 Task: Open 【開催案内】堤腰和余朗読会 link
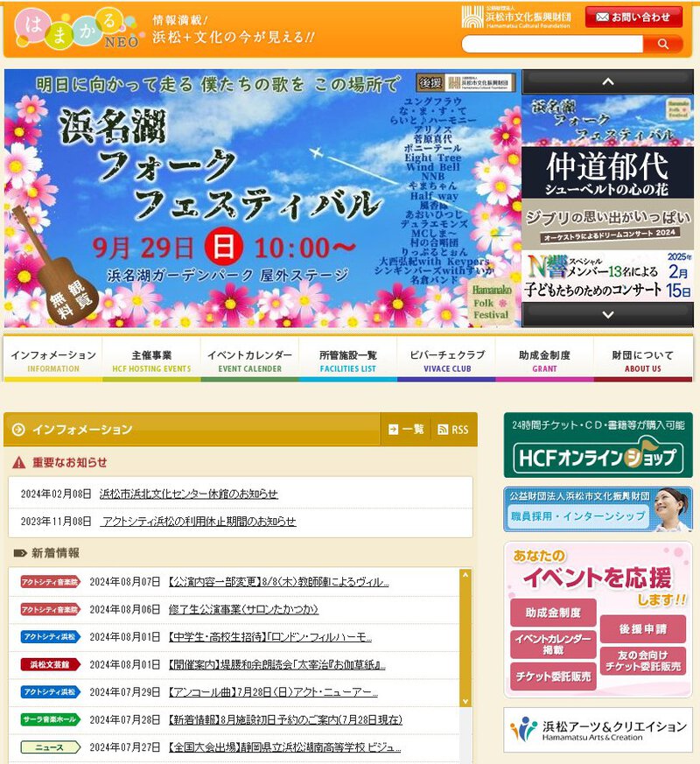[x=276, y=664]
